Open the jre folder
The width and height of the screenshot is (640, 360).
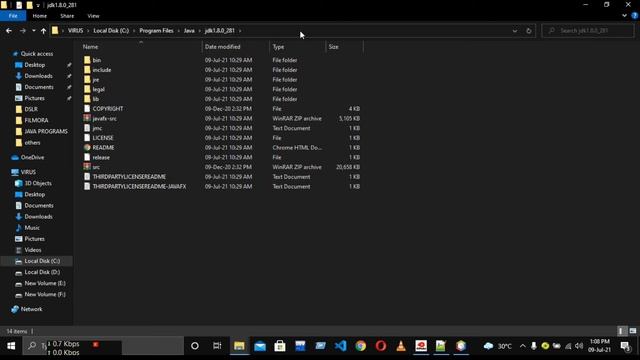pos(96,80)
